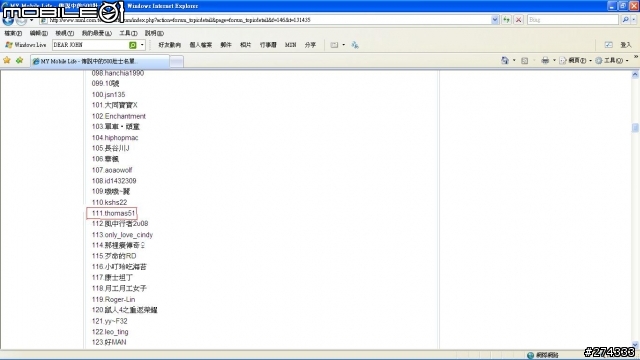Click the vertical scrollbar thumb
The height and width of the screenshot is (360, 640).
[x=635, y=127]
